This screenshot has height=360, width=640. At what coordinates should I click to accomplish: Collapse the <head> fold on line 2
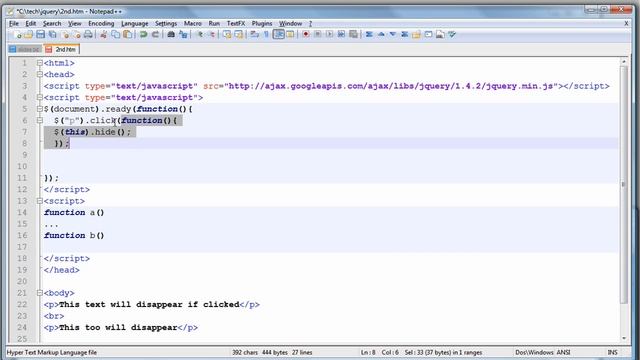coord(40,74)
